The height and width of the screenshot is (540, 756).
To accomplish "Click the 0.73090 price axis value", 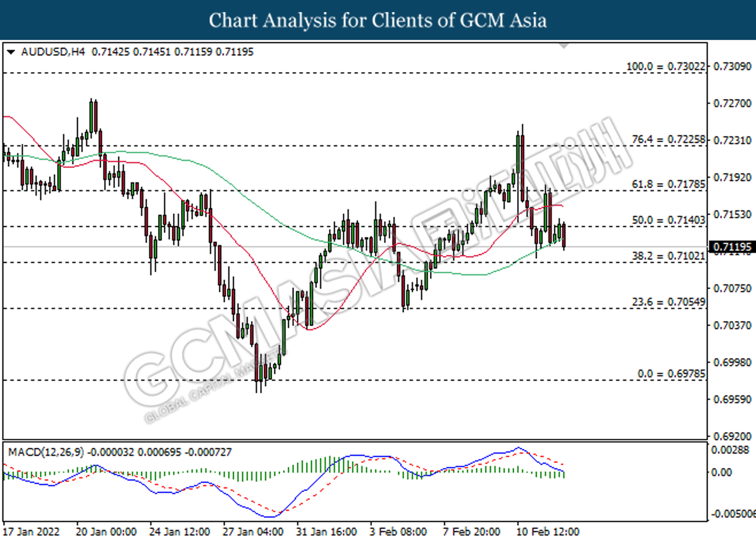I will pos(732,67).
